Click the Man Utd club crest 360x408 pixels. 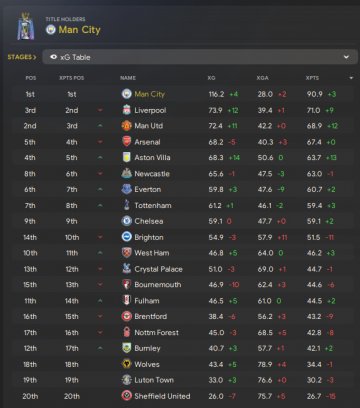(127, 126)
